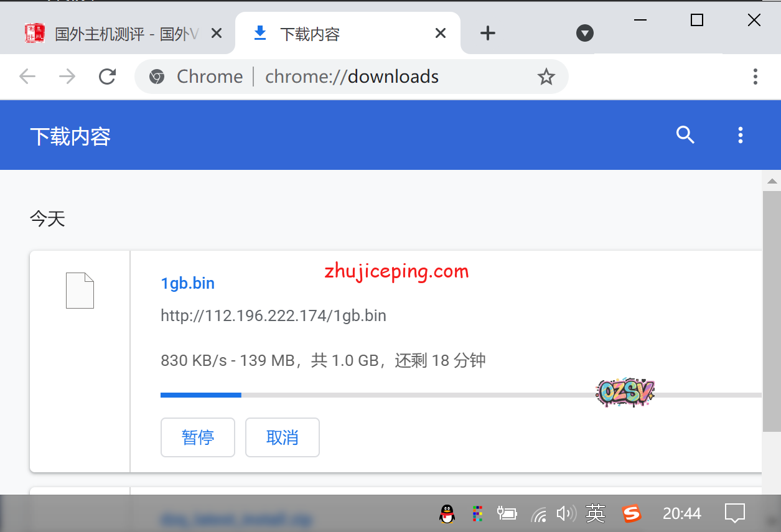Toggle the 英 input language indicator
Viewport: 781px width, 532px height.
point(596,513)
